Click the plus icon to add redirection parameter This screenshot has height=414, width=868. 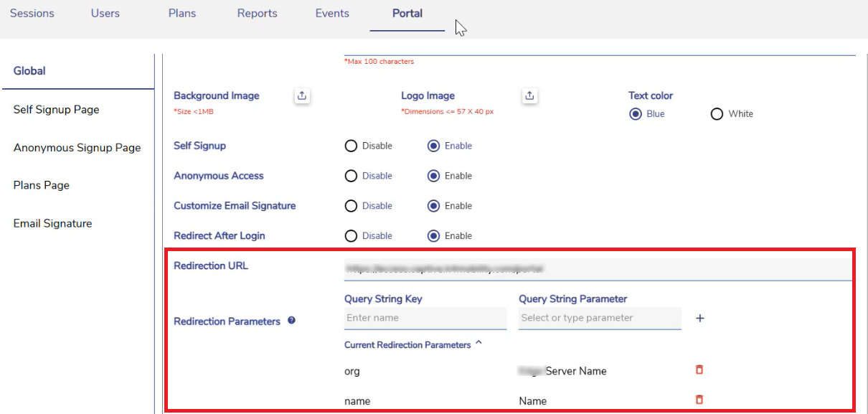click(x=700, y=319)
